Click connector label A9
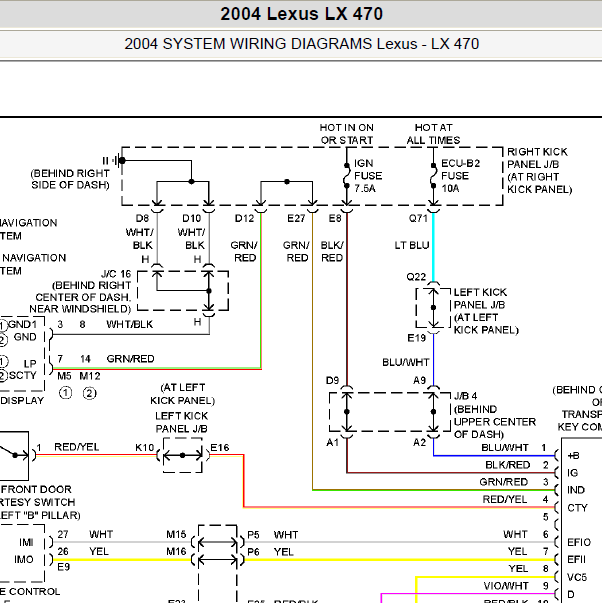The image size is (602, 603). click(419, 381)
